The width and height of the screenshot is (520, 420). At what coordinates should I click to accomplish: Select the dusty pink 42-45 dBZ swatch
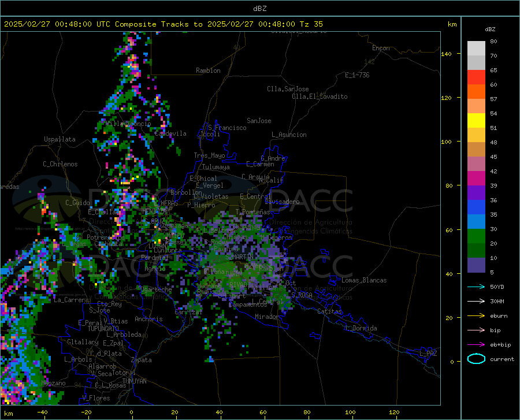(476, 164)
